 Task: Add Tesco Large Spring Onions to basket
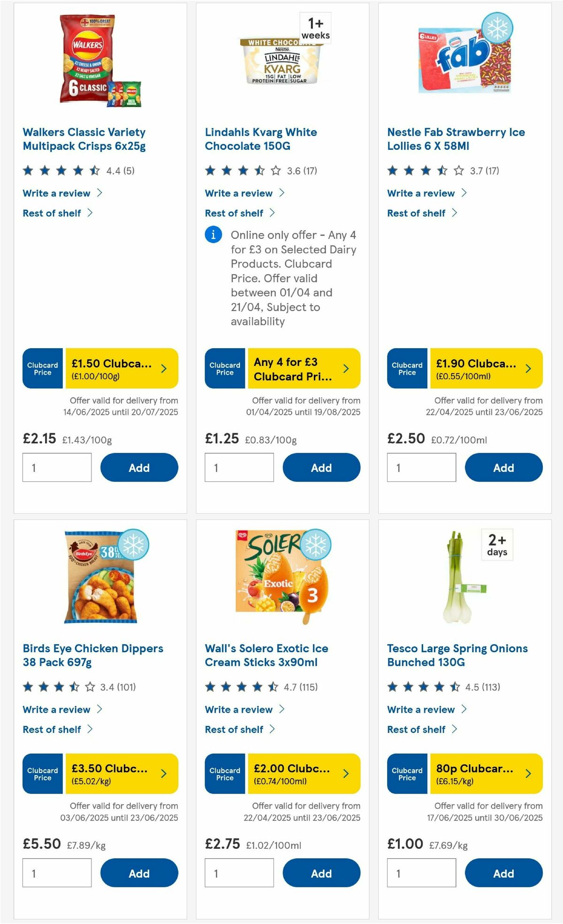coord(503,873)
